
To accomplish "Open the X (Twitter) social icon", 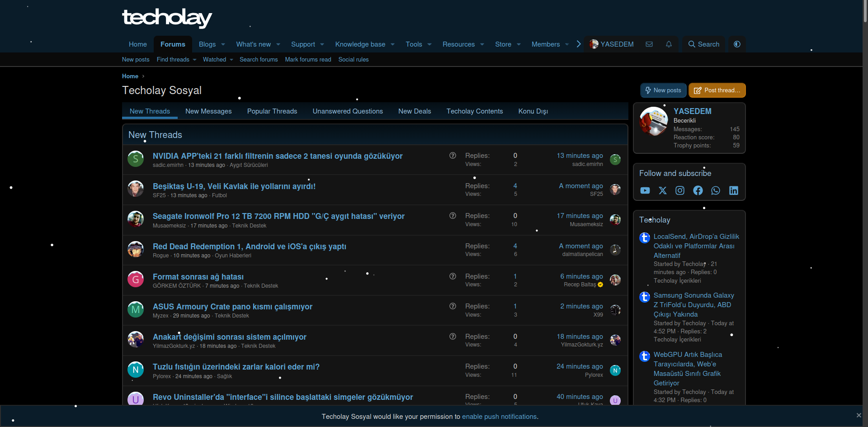I will [x=663, y=190].
